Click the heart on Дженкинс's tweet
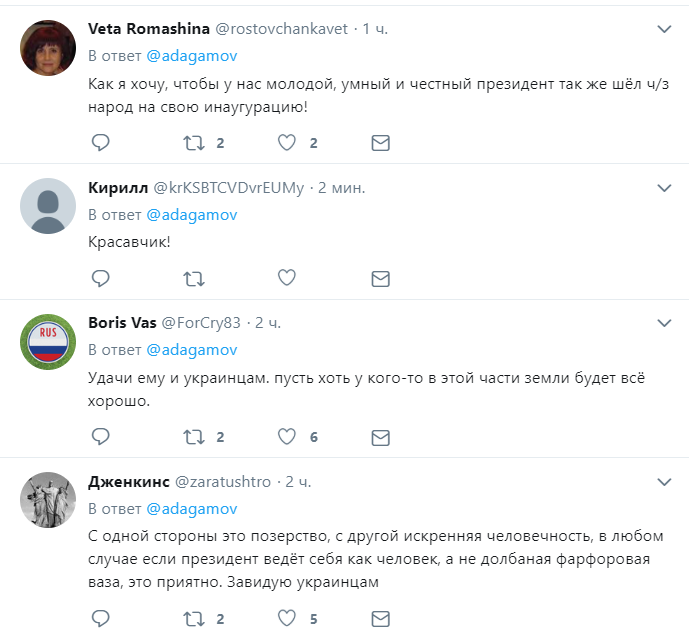Viewport: 689px width, 639px height. pyautogui.click(x=287, y=619)
